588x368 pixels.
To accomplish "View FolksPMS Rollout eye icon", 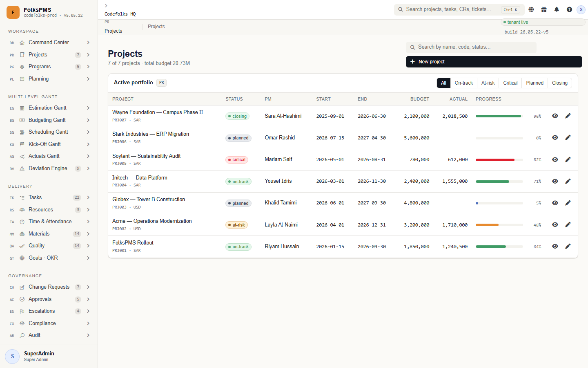I will [555, 246].
